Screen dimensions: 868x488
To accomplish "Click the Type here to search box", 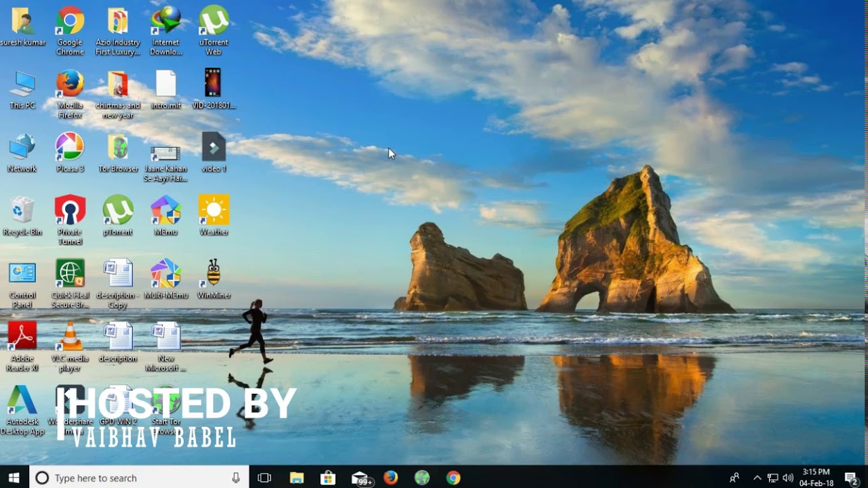I will pyautogui.click(x=138, y=478).
